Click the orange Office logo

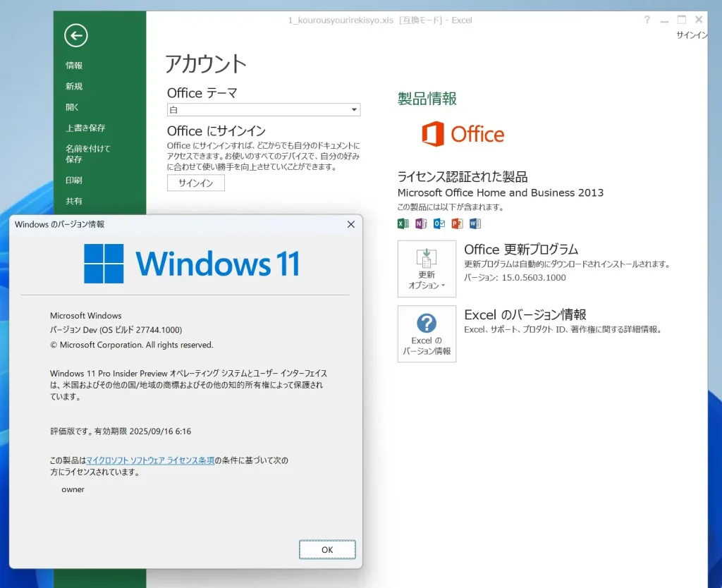(x=463, y=134)
